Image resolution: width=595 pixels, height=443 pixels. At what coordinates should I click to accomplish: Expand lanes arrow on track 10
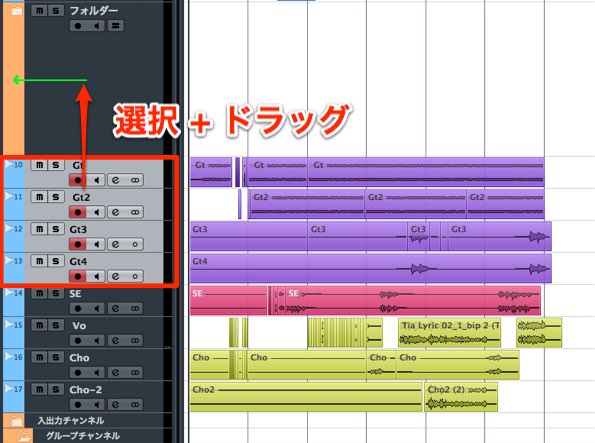pos(9,164)
